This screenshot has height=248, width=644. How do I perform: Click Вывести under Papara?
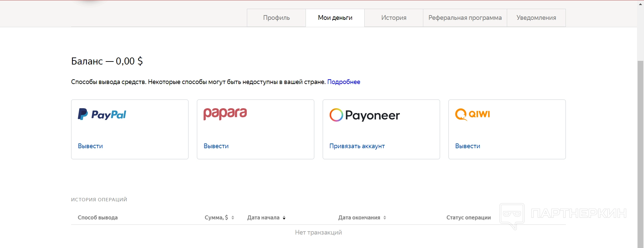point(216,146)
